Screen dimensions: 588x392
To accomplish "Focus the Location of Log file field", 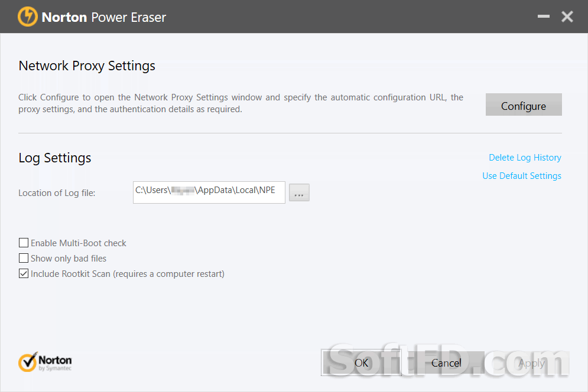I will [209, 192].
